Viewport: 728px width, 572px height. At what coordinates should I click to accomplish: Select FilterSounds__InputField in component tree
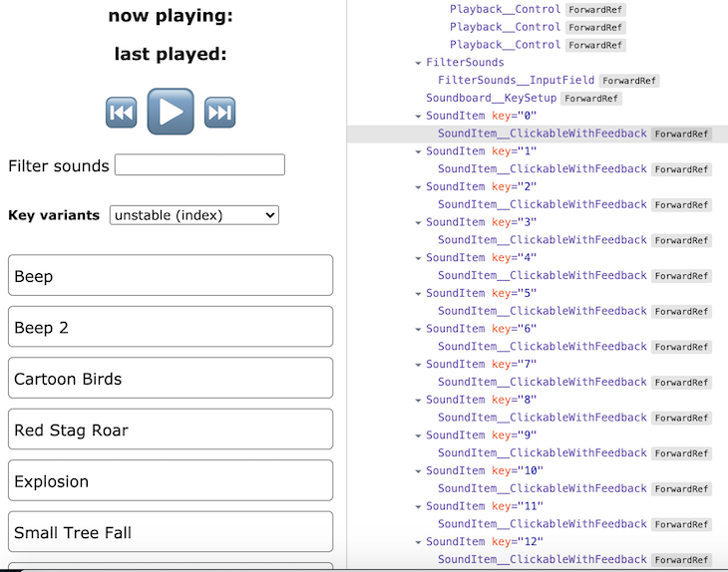(x=516, y=81)
